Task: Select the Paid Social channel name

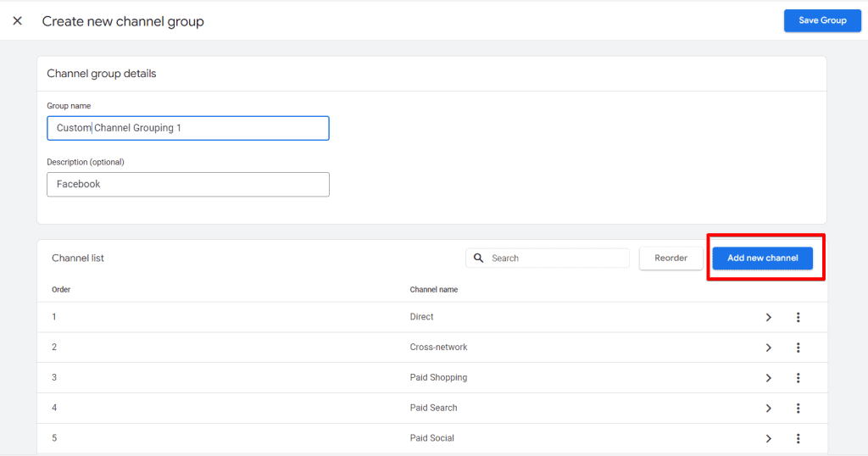Action: coord(431,438)
